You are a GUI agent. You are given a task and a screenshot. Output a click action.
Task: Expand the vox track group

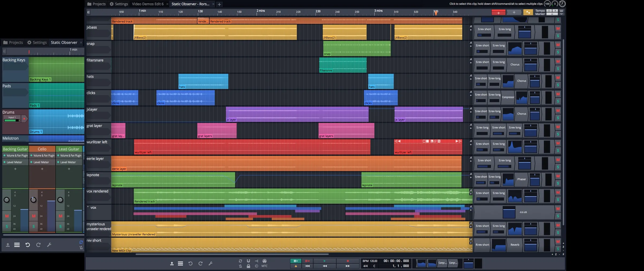pyautogui.click(x=88, y=207)
